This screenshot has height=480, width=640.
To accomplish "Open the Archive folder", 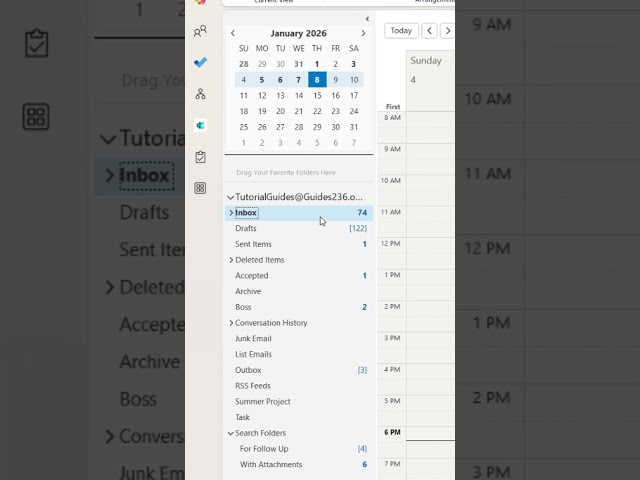I will pyautogui.click(x=299, y=291).
